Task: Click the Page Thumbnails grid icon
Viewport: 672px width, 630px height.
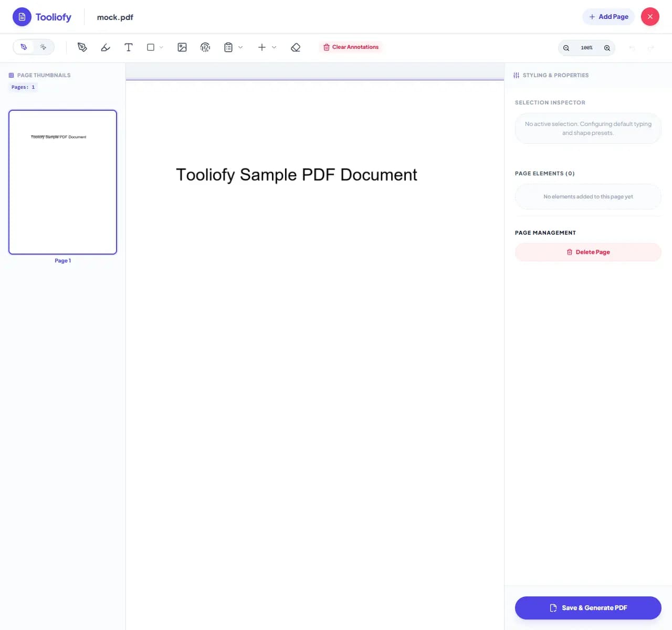Action: [x=12, y=75]
